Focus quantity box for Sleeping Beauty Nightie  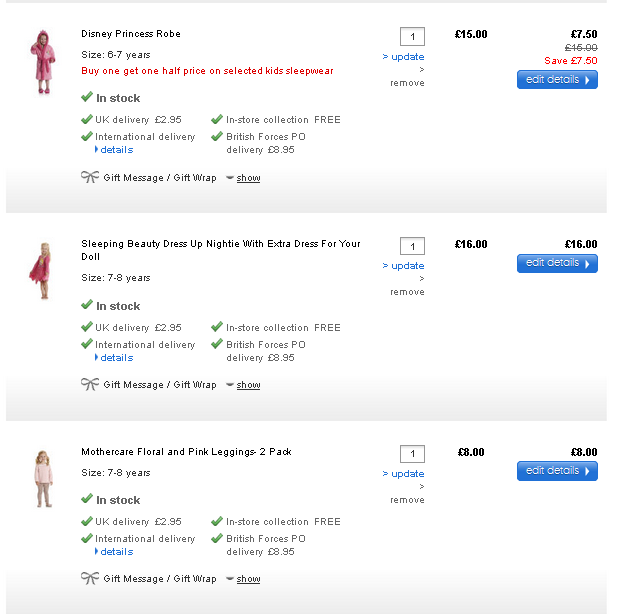(412, 246)
